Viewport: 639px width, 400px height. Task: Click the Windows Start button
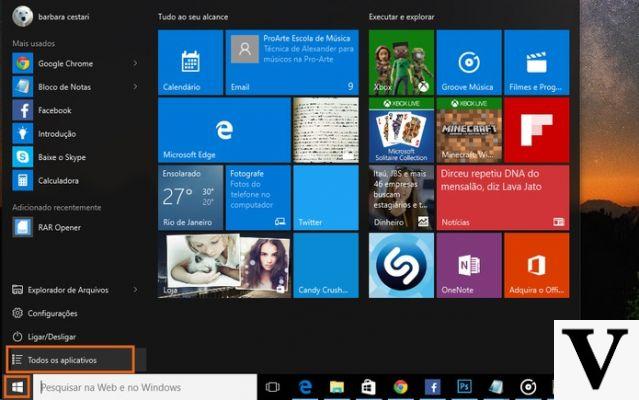[x=17, y=387]
